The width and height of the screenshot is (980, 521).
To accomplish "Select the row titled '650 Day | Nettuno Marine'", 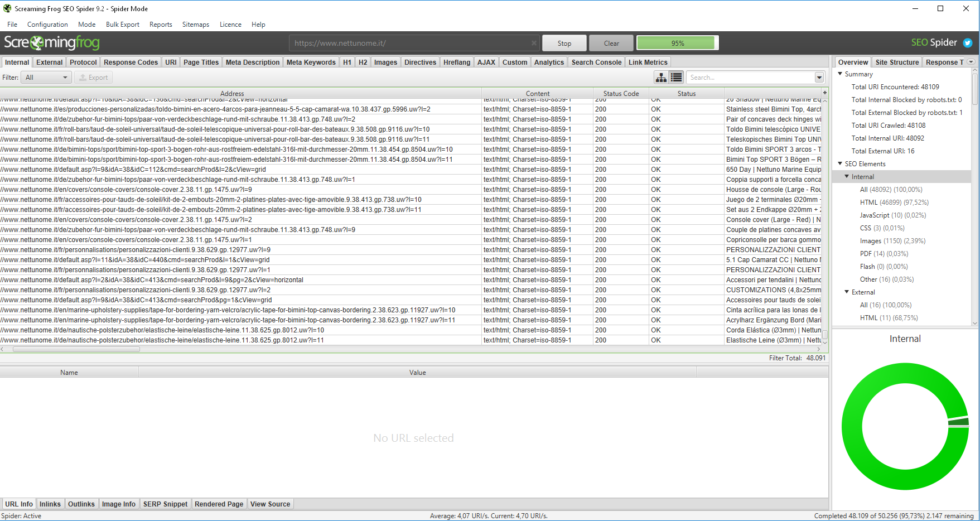I will coord(412,170).
